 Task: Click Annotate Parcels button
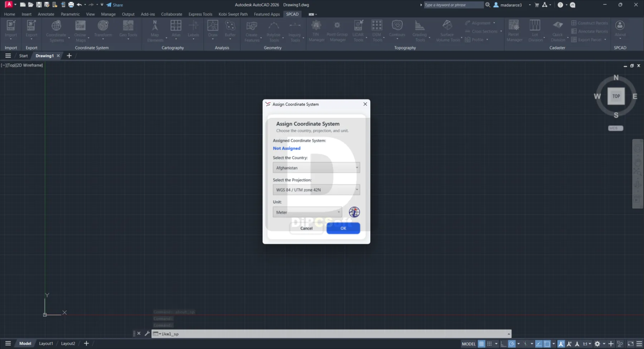click(590, 31)
